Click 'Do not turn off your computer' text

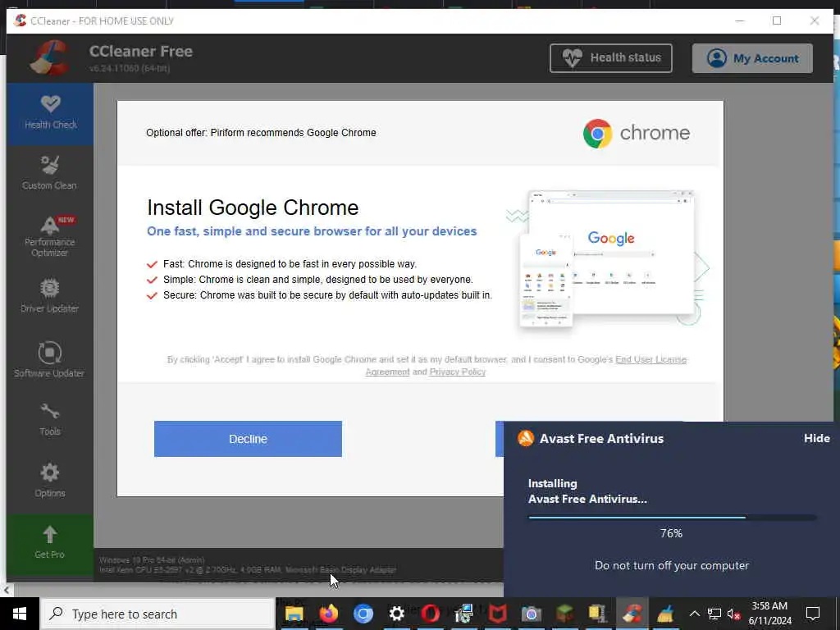point(672,565)
